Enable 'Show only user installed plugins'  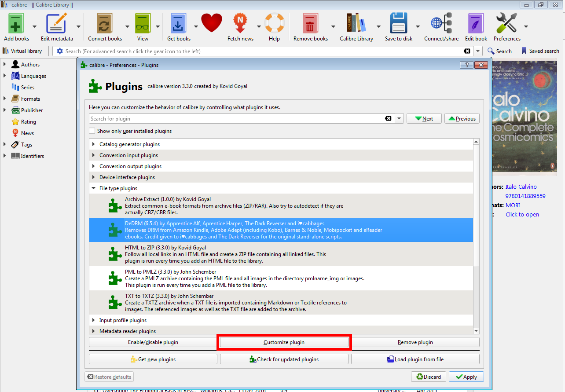92,131
